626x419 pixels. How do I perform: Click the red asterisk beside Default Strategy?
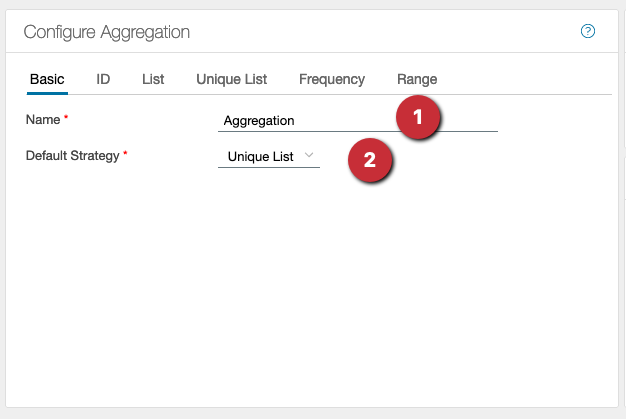(x=126, y=156)
